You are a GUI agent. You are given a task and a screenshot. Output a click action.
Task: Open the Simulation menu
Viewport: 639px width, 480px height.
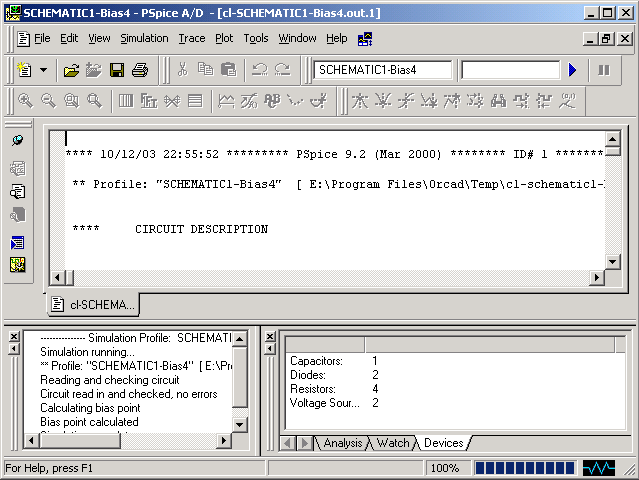pos(144,39)
